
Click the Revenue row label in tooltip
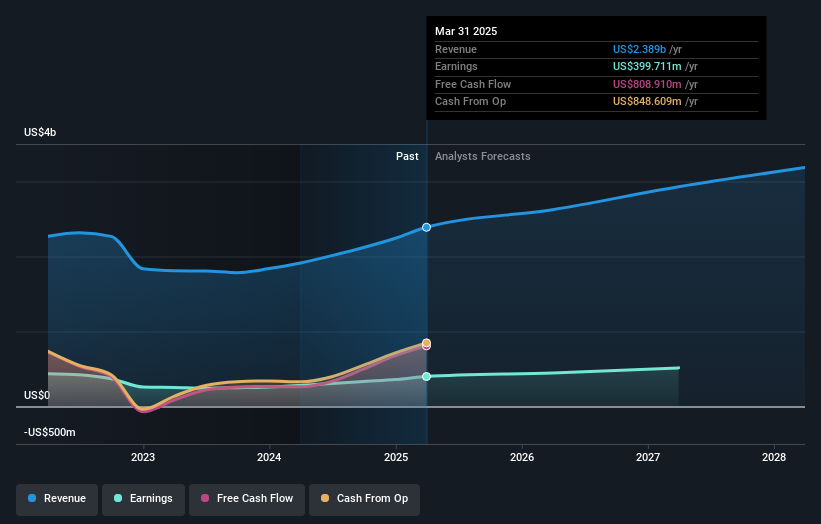point(456,49)
